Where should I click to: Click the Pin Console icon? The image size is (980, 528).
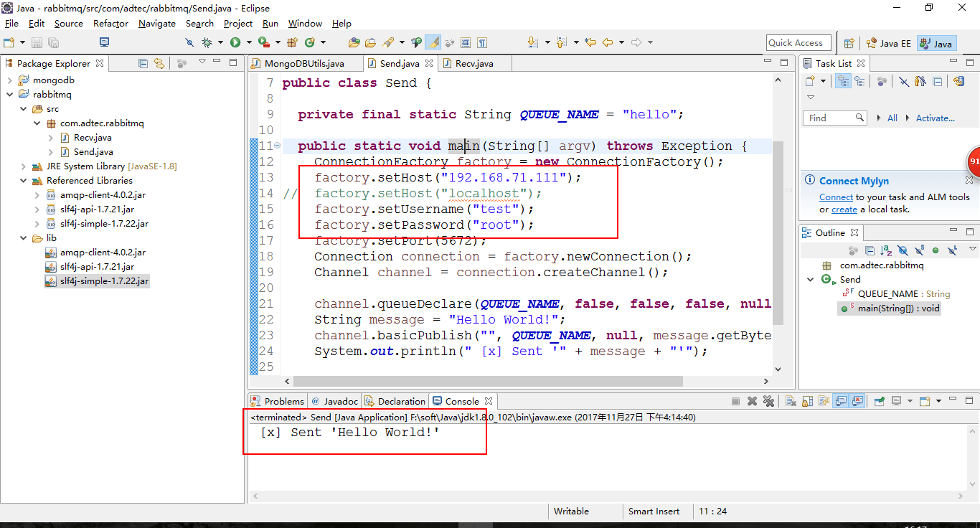[x=880, y=401]
